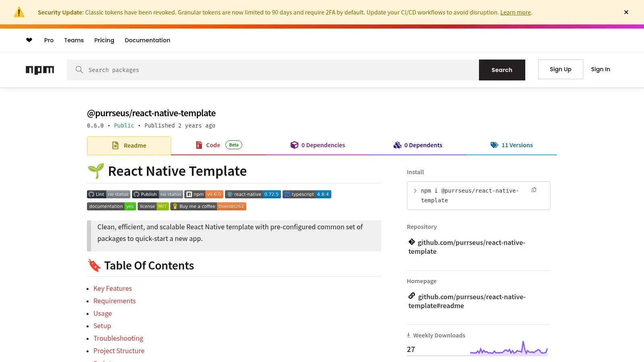
Task: Click the Code file icon
Action: (199, 145)
